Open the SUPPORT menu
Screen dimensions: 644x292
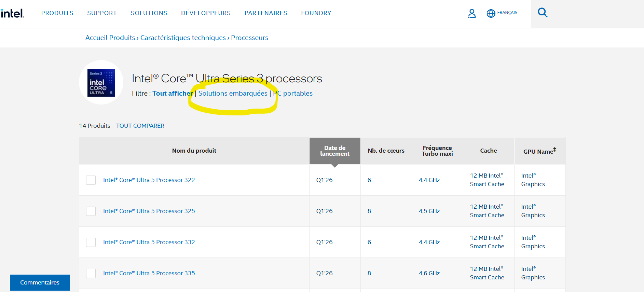pyautogui.click(x=102, y=13)
